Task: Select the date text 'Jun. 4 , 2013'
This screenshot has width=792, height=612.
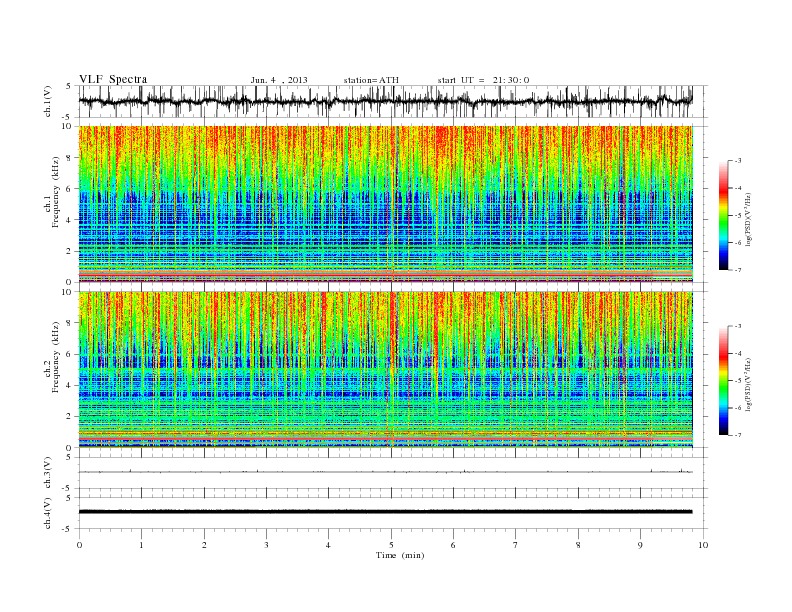Action: point(279,80)
